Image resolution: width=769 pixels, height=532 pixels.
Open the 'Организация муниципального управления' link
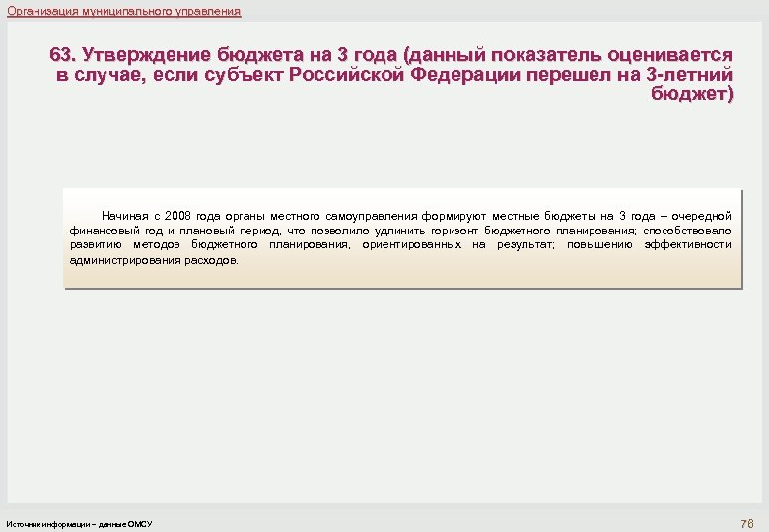coord(123,11)
